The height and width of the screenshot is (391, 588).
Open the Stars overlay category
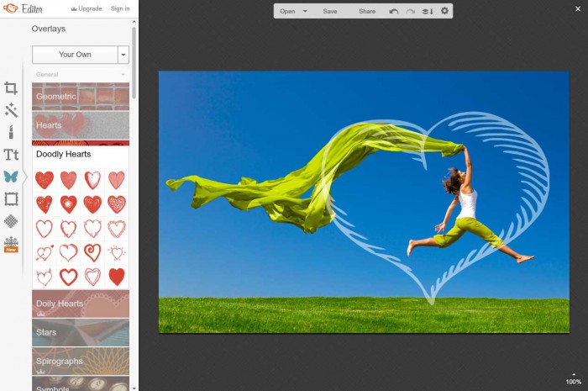[81, 332]
